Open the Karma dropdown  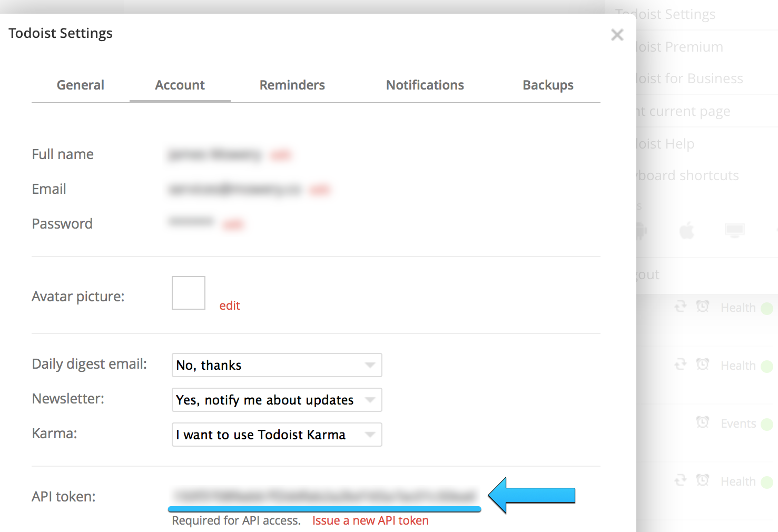click(x=277, y=435)
